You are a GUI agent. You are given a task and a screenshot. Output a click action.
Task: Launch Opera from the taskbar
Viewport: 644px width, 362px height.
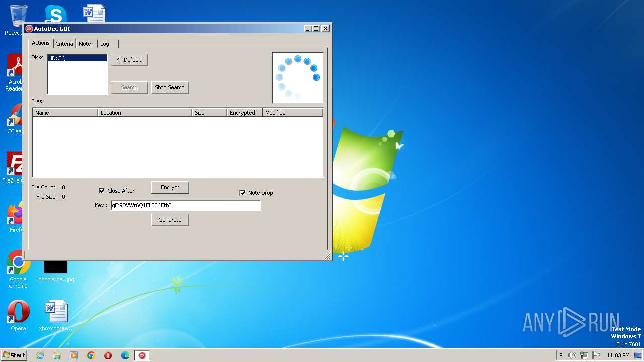coord(108,355)
